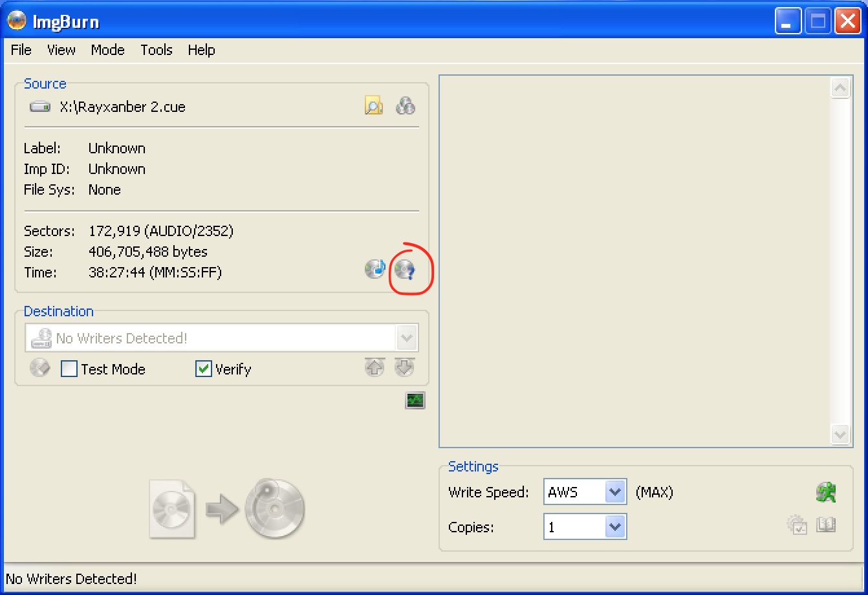Click the (MAX) text beside Write Speed
Screen dimensions: 868x595
pos(655,492)
